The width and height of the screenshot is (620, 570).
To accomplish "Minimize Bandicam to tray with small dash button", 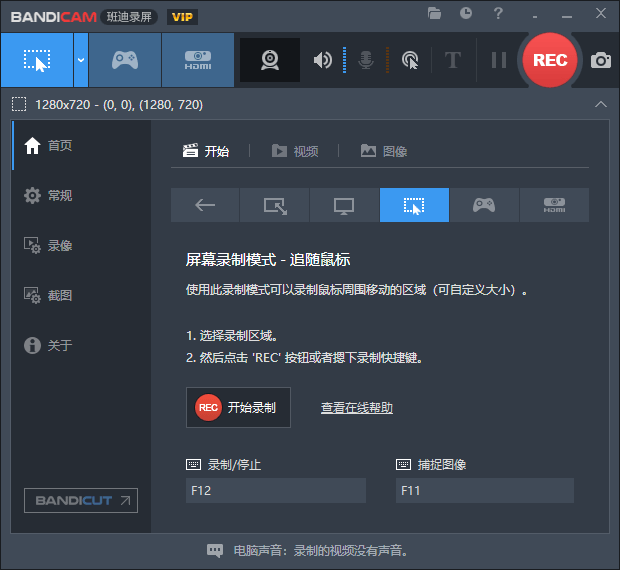I will pos(535,17).
